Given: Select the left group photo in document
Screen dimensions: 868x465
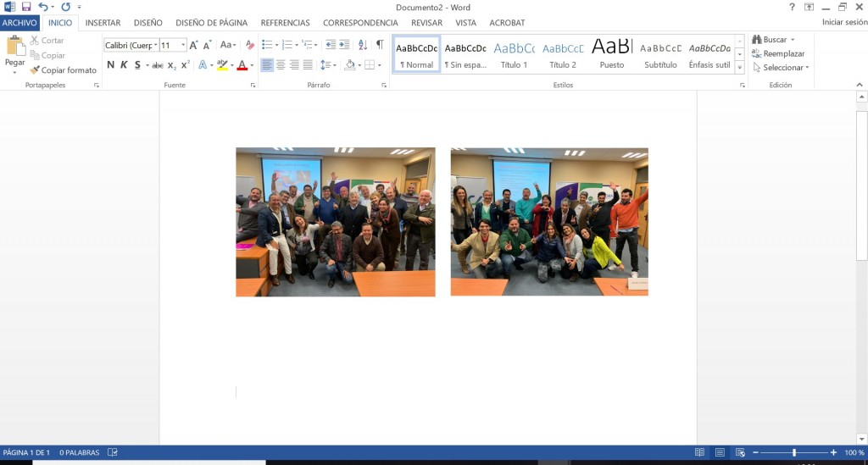Looking at the screenshot, I should point(335,222).
